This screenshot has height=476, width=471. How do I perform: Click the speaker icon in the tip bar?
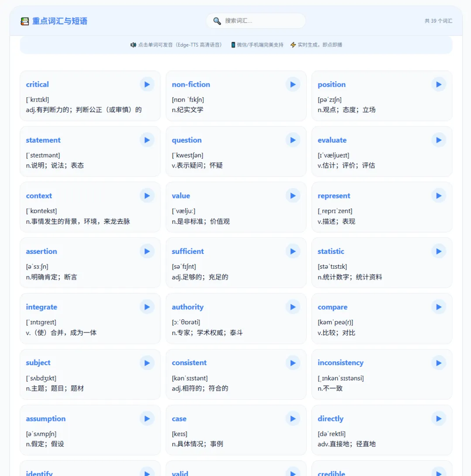133,45
